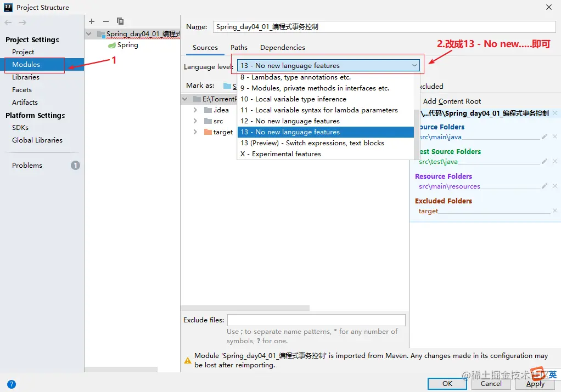
Task: Click the Cancel button
Action: (x=491, y=384)
